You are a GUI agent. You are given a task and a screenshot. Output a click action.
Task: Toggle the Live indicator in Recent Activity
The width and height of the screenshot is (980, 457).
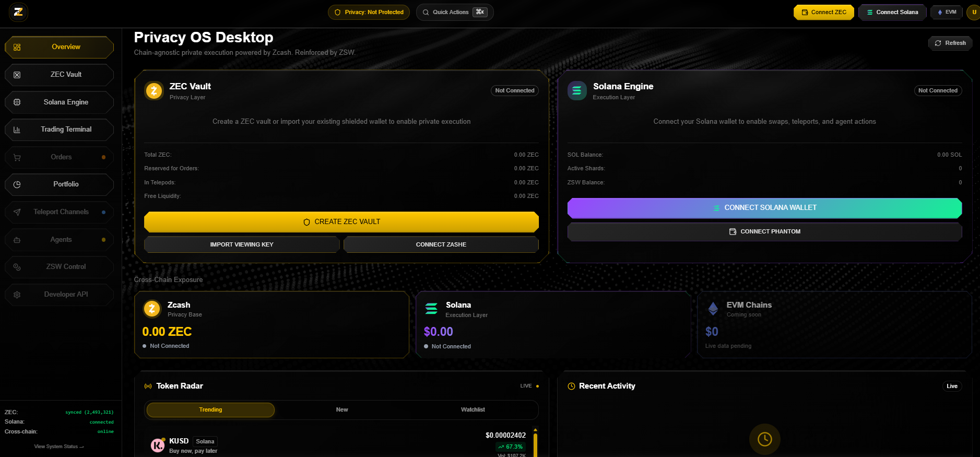click(952, 386)
